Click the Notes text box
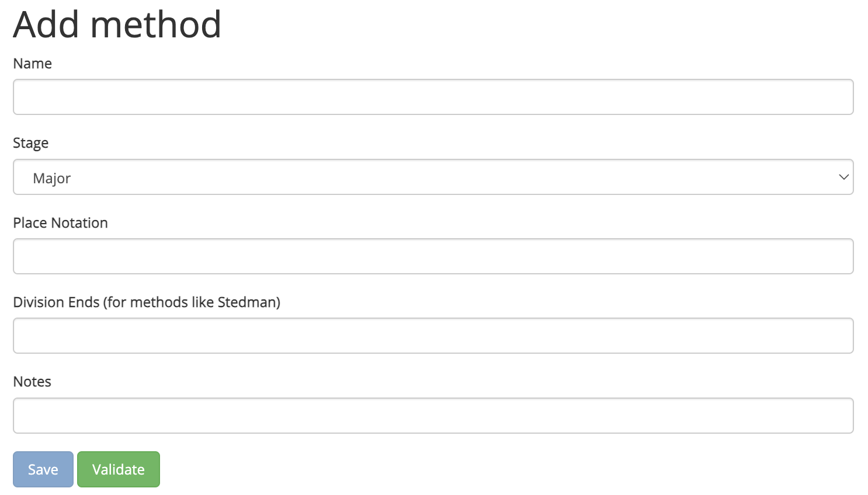The height and width of the screenshot is (495, 868). tap(432, 415)
